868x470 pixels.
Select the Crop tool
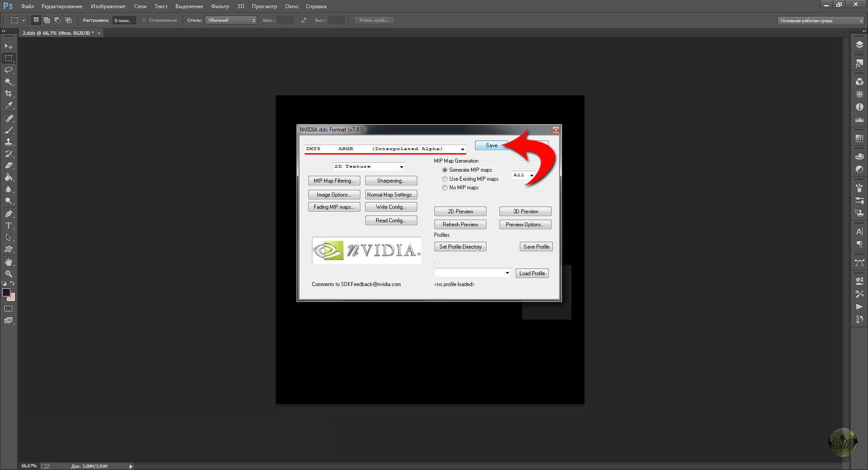[9, 94]
